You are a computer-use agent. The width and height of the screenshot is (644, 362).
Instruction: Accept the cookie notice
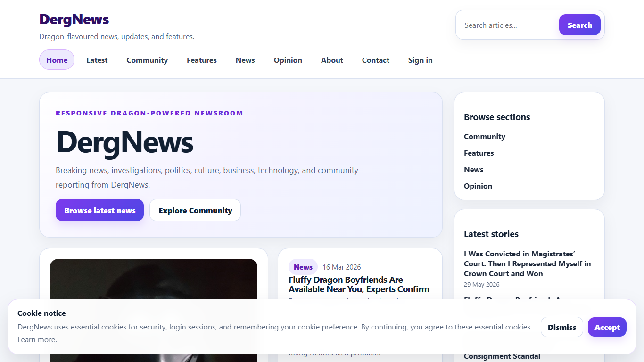[607, 327]
